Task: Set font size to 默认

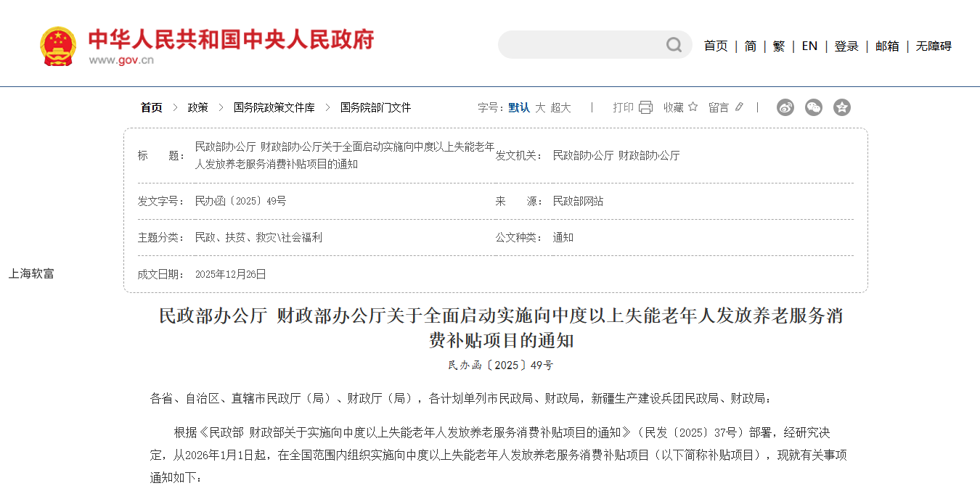Action: (519, 107)
